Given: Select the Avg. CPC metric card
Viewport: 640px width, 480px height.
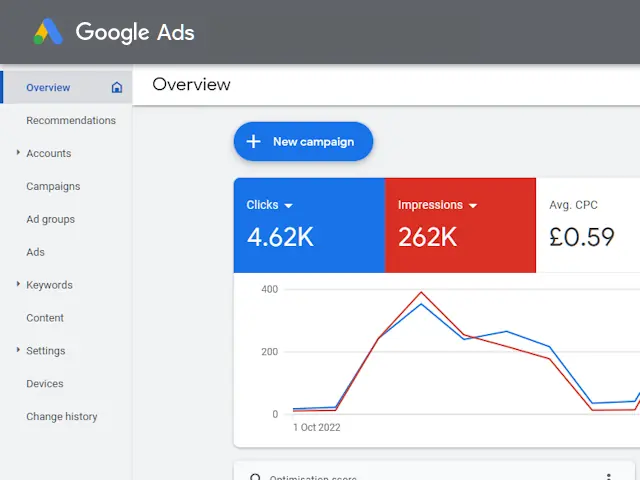Looking at the screenshot, I should coord(588,225).
